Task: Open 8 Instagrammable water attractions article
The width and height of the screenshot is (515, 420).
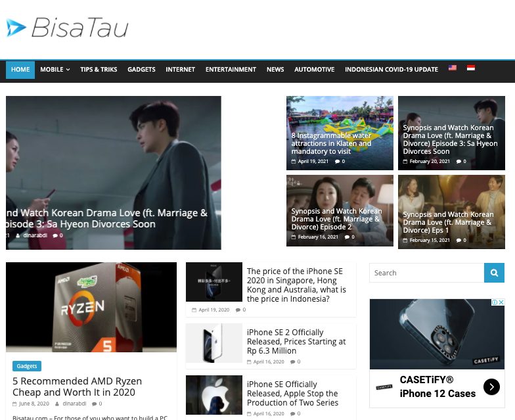Action: [x=331, y=143]
